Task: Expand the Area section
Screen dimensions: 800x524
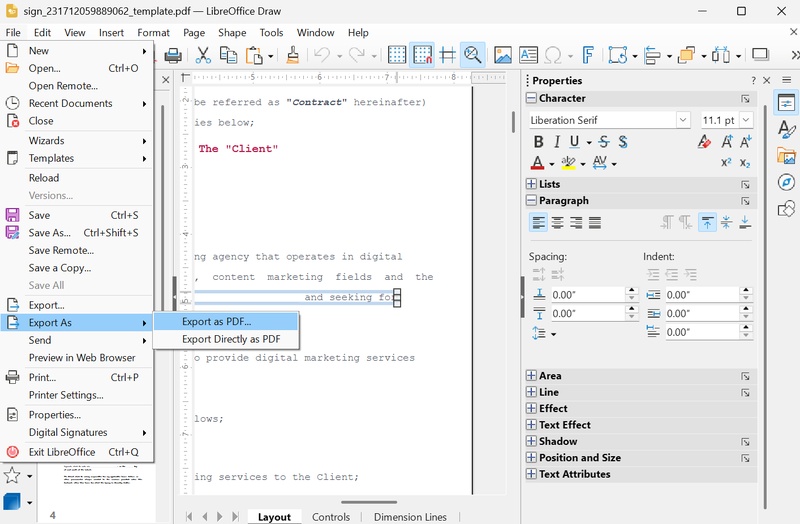Action: click(531, 376)
